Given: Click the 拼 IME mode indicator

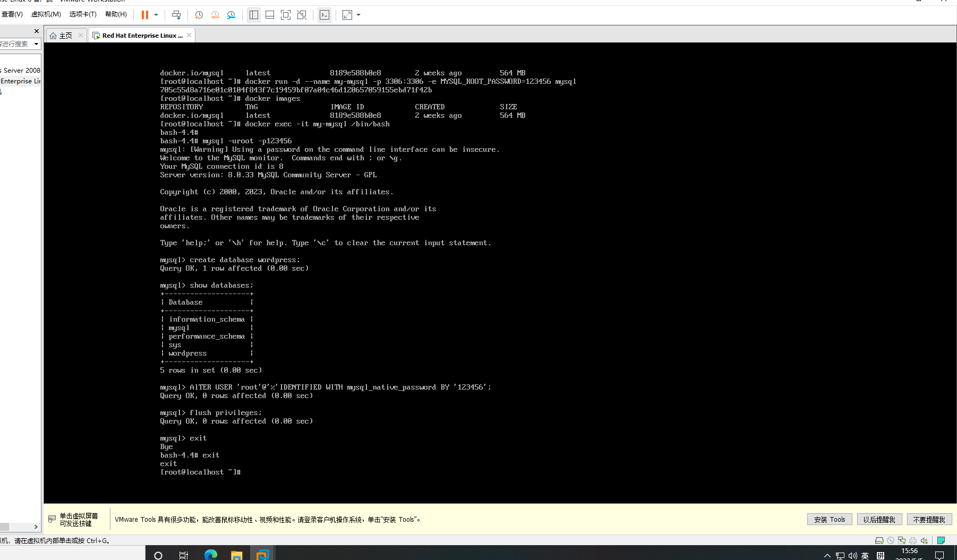Looking at the screenshot, I should (881, 556).
